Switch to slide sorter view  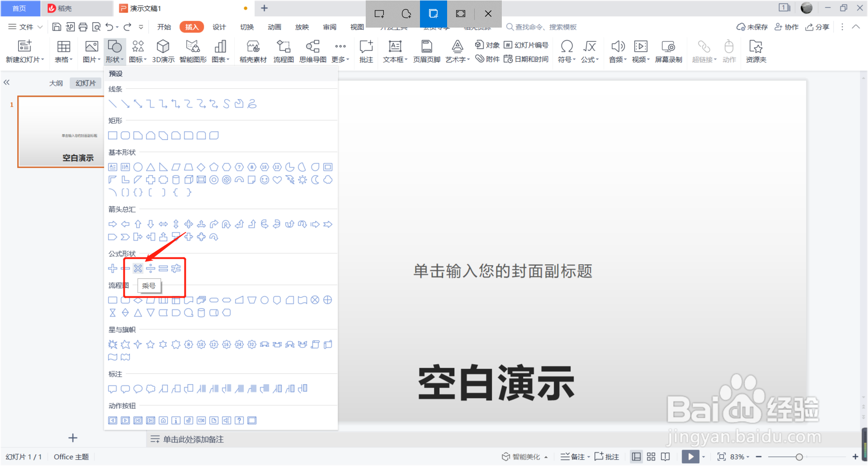(x=651, y=456)
